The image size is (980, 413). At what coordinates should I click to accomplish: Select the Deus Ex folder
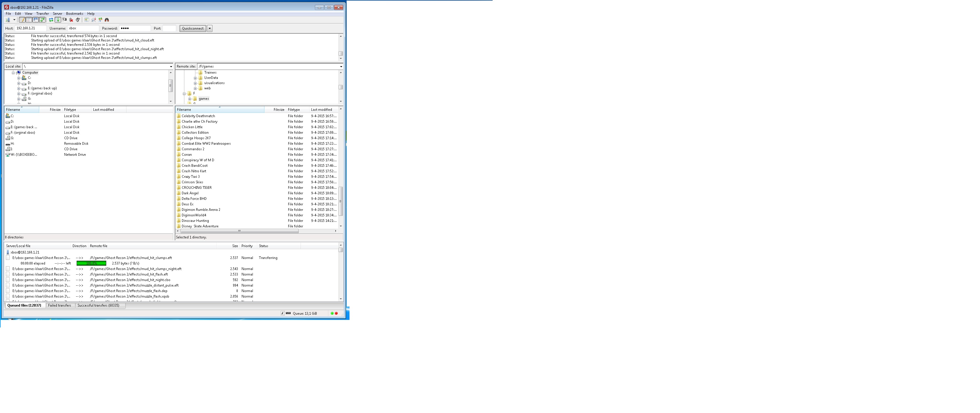pyautogui.click(x=188, y=204)
